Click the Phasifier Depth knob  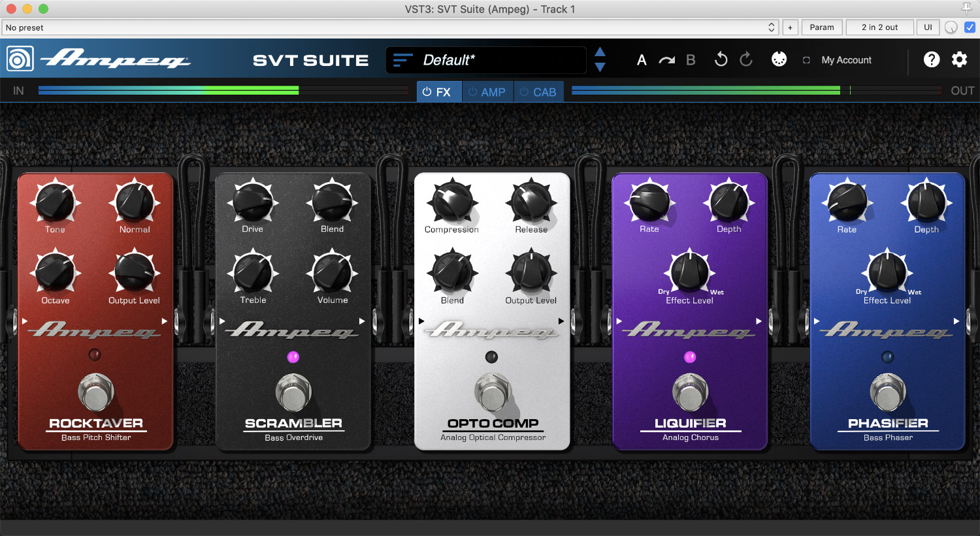click(x=926, y=202)
